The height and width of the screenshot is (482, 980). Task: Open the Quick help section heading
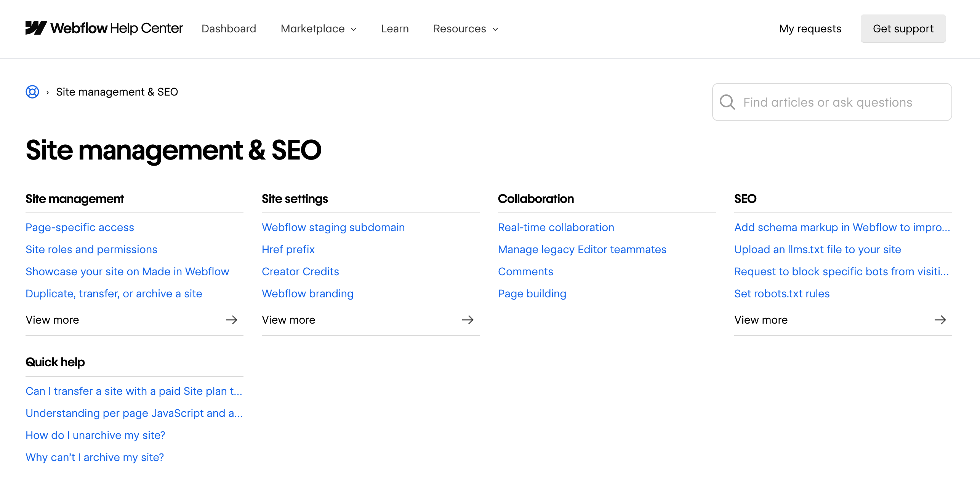[x=55, y=362]
